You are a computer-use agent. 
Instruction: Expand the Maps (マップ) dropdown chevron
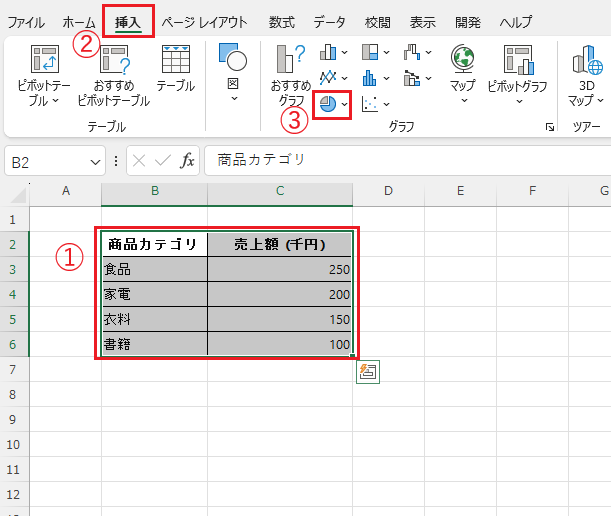464,101
